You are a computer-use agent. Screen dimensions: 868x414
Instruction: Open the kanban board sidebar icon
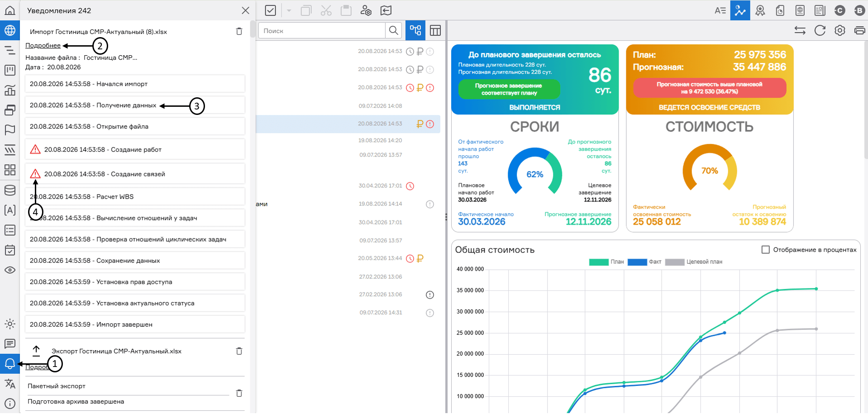(x=10, y=70)
